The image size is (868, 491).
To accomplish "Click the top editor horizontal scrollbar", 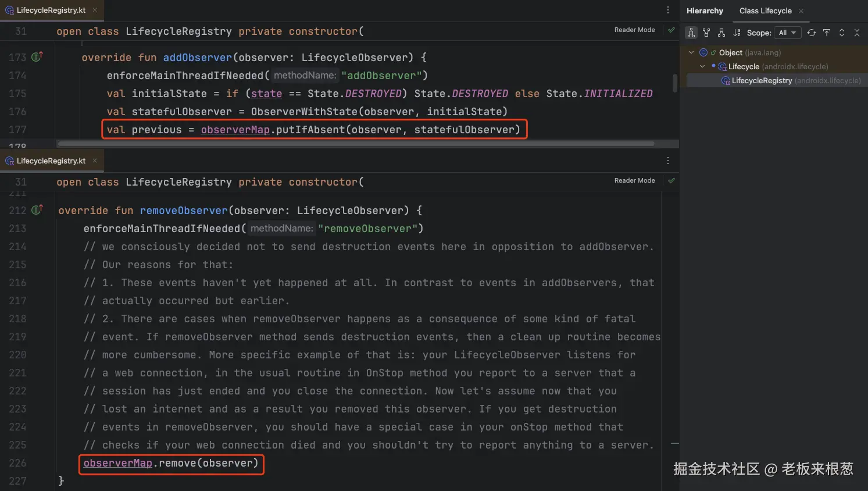I will [356, 144].
